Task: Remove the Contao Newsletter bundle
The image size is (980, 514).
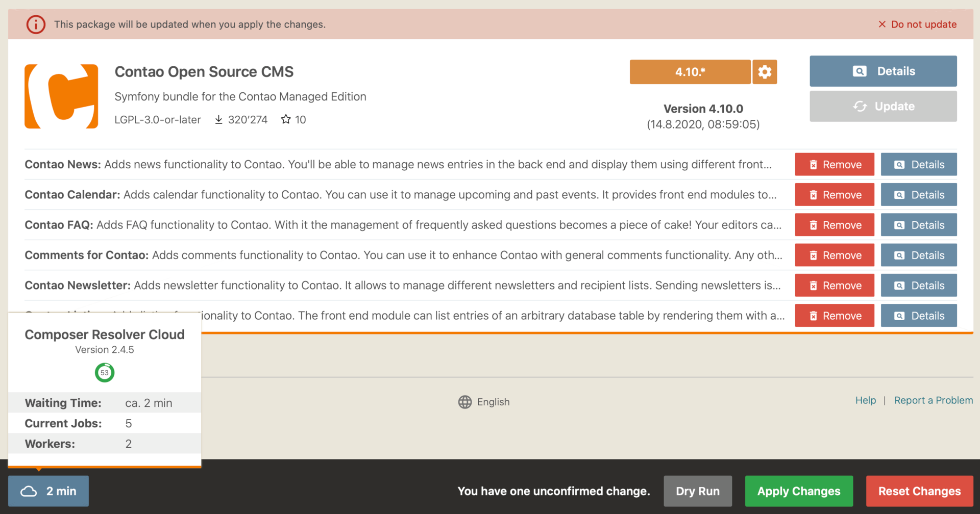Action: [x=835, y=286]
